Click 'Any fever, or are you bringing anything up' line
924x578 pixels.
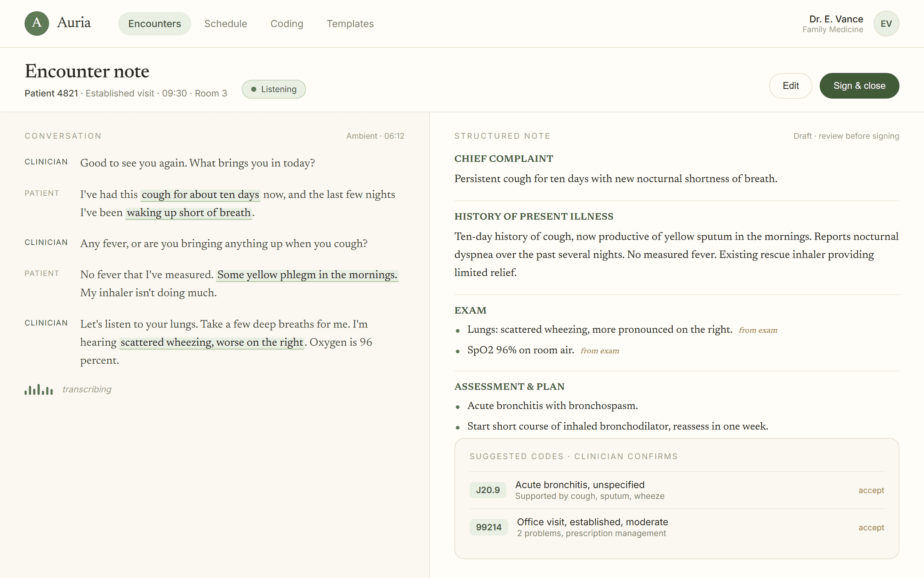coord(224,244)
